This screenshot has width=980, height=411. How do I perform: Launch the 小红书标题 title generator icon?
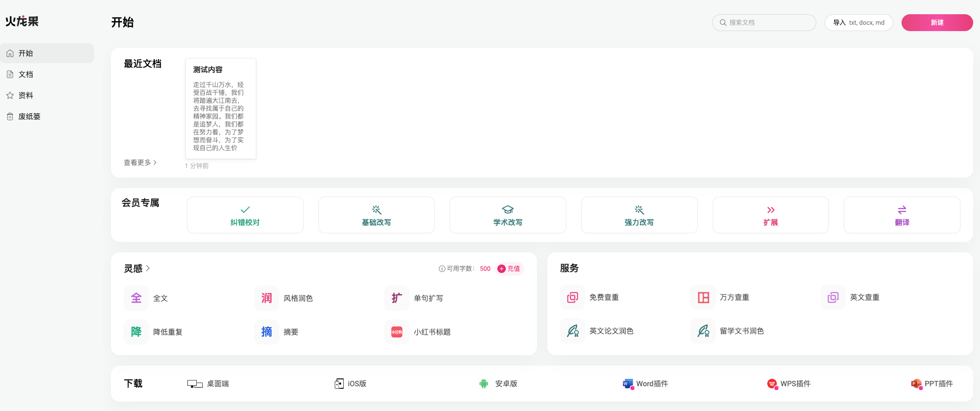(397, 332)
